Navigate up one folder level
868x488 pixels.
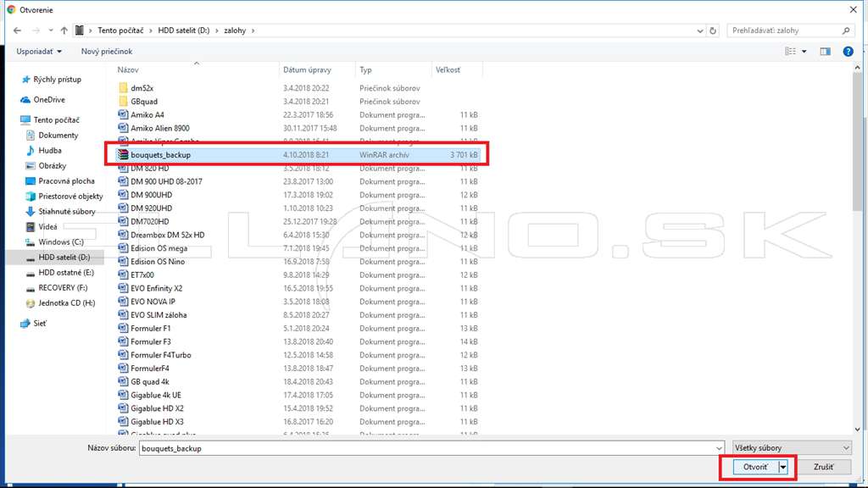(64, 30)
